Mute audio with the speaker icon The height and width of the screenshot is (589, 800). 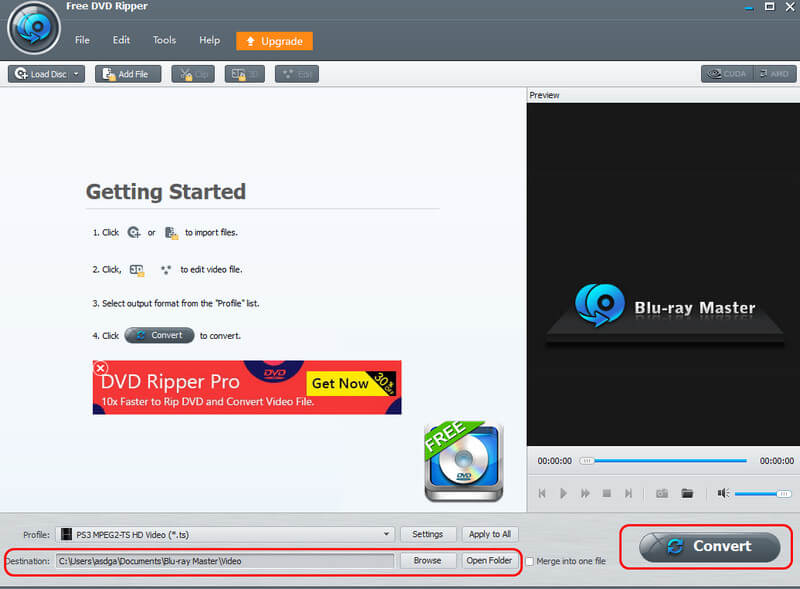[723, 493]
